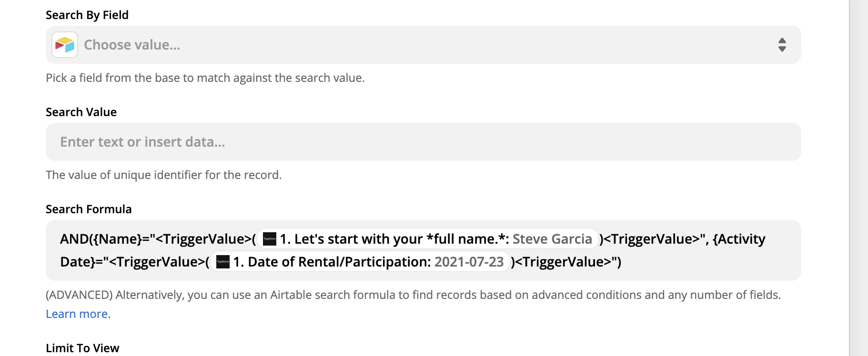This screenshot has height=356, width=868.
Task: Select the "2021-07-23" date value in the formula
Action: (469, 262)
